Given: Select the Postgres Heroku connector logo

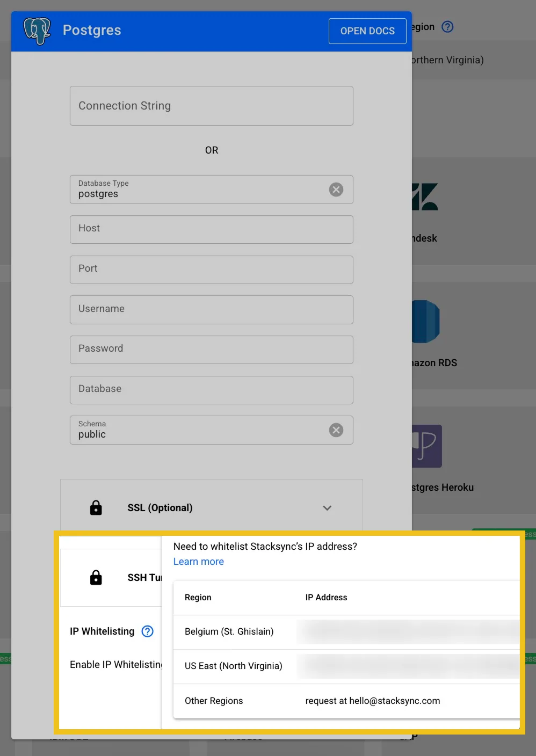Looking at the screenshot, I should 427,446.
